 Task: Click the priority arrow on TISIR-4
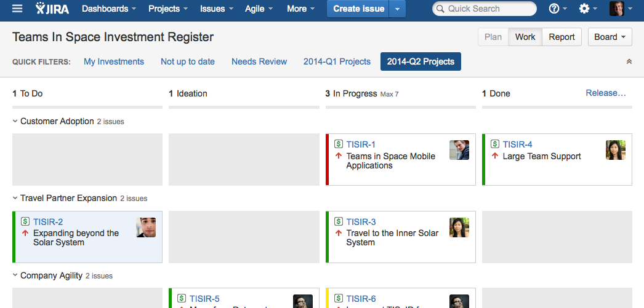click(495, 156)
